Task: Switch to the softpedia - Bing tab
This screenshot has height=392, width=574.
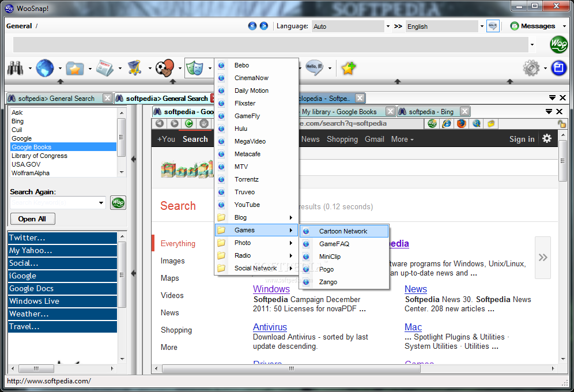Action: (431, 112)
